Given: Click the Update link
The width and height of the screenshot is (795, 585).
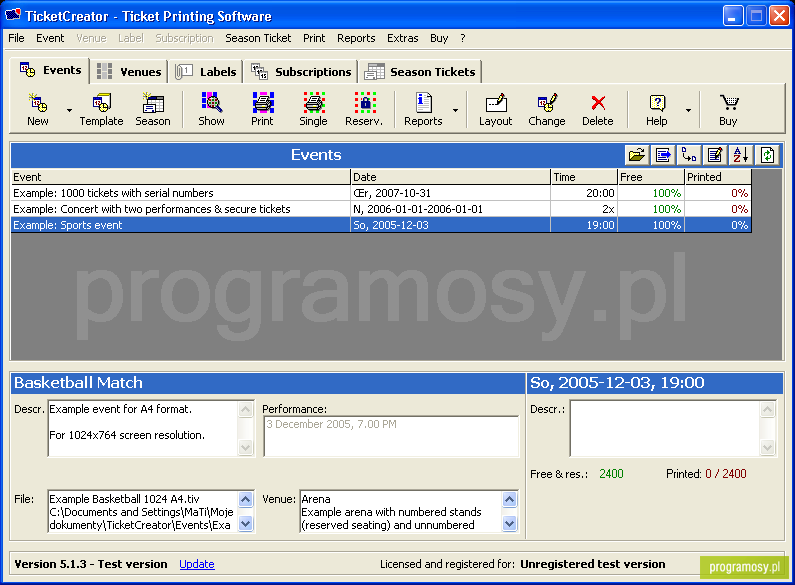Looking at the screenshot, I should [197, 564].
